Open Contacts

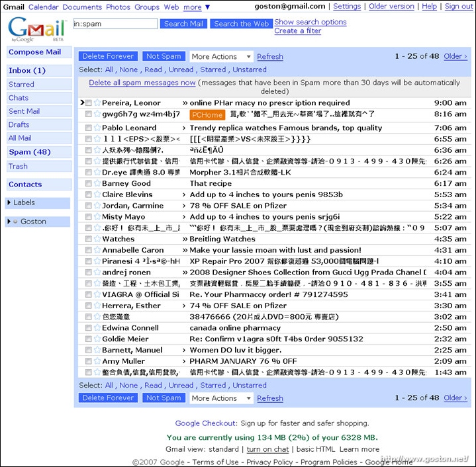pos(25,185)
